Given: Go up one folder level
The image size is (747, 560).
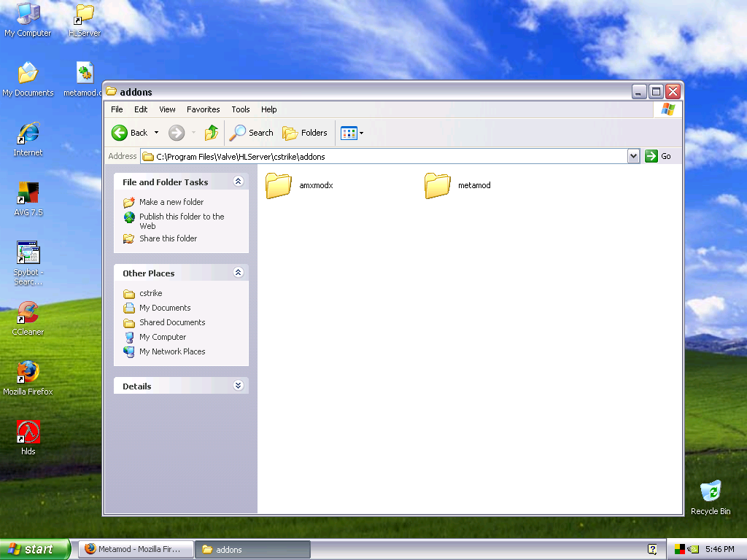Looking at the screenshot, I should click(x=212, y=133).
